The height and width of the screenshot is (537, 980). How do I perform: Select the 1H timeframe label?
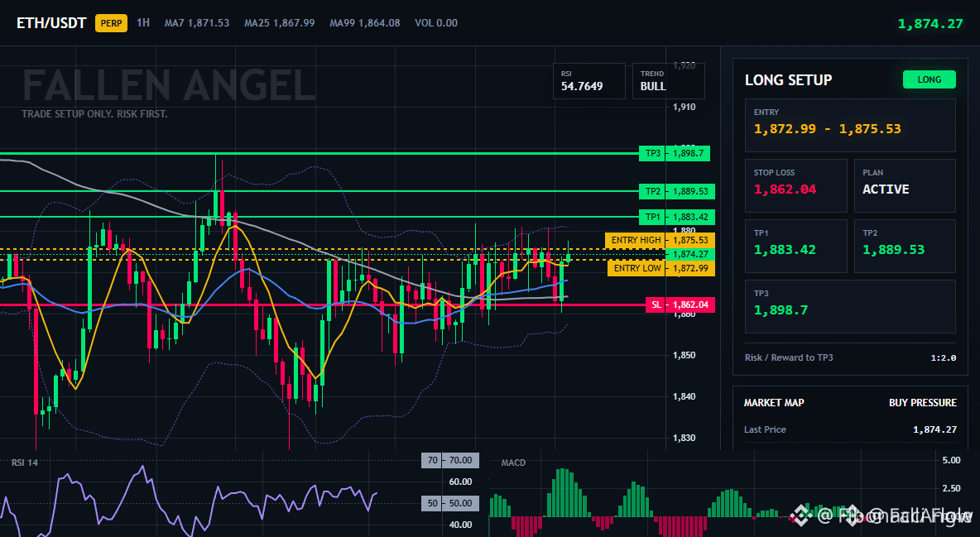(143, 22)
